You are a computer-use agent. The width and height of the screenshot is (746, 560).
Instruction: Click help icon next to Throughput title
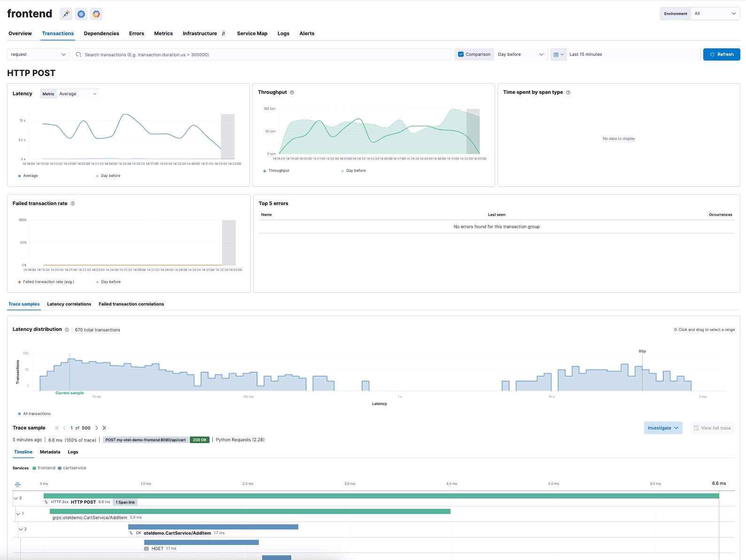[x=292, y=92]
